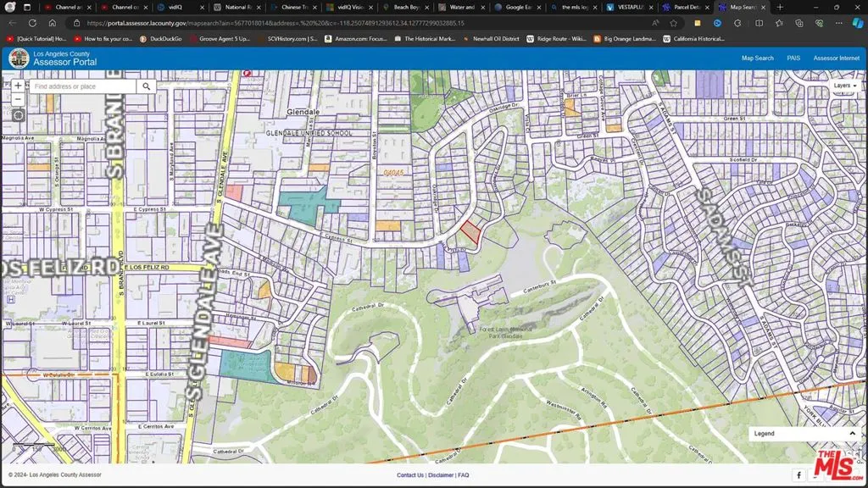Favorite this page with star icon
Viewport: 868px width, 488px height.
(674, 23)
